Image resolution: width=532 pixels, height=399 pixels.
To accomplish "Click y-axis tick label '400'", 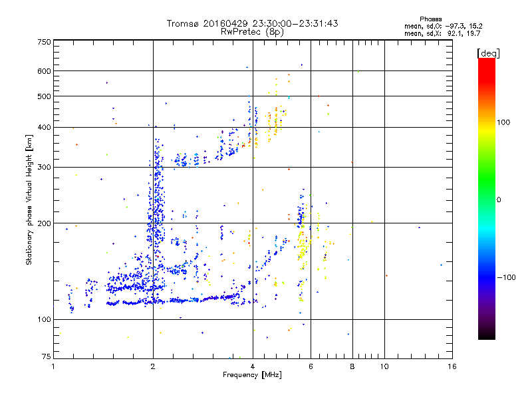I will coord(45,127).
